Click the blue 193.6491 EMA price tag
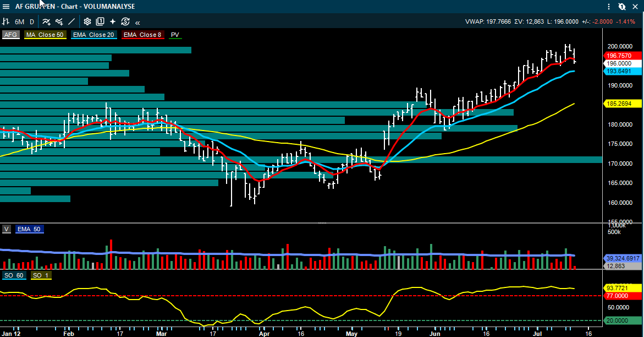Viewport: 644px width, 337px height. click(622, 71)
